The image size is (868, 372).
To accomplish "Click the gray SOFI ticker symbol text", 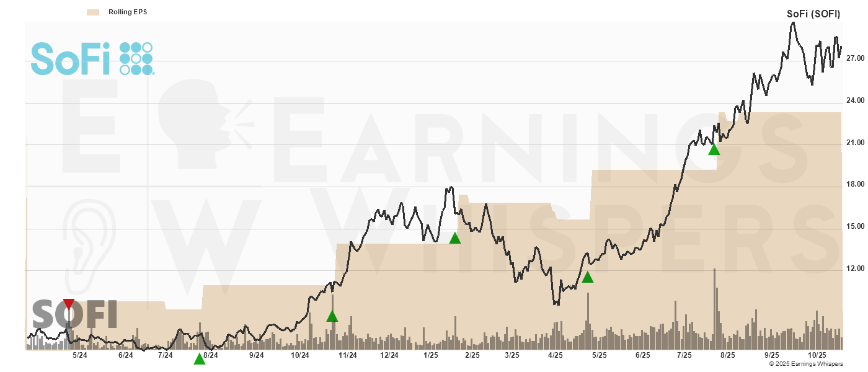I will (x=74, y=314).
